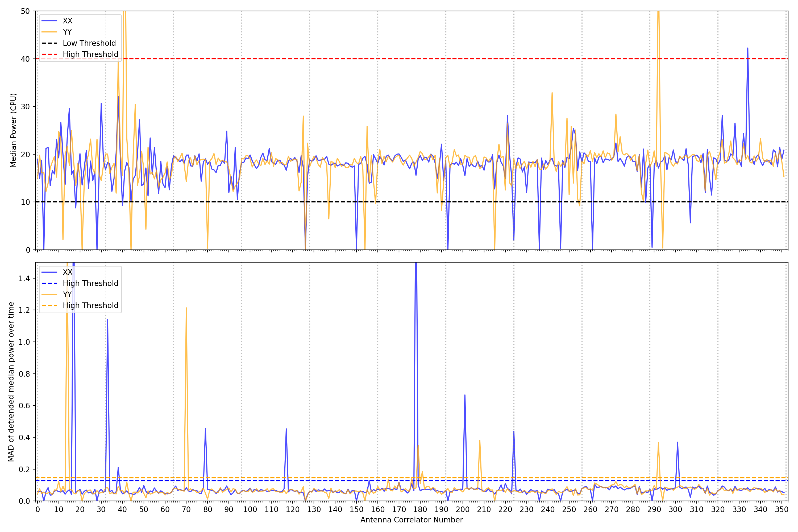This screenshot has width=798, height=532.
Task: Click the MAD of detrended median power label
Action: point(11,382)
